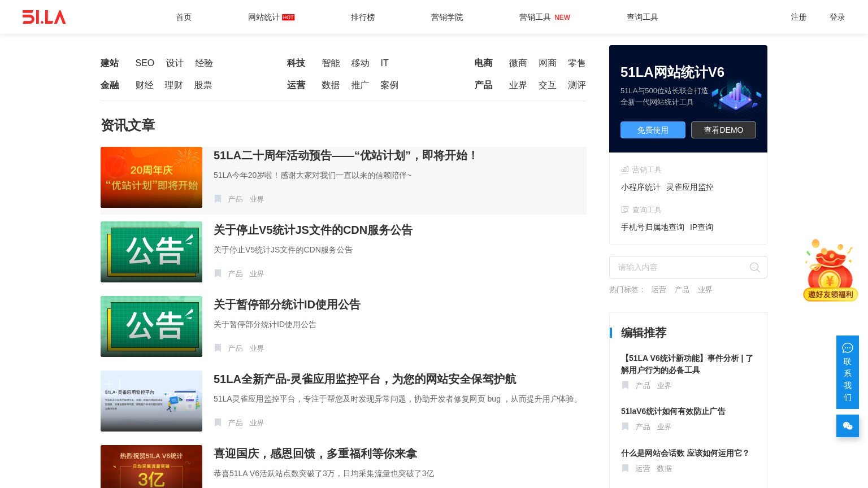The image size is (868, 488).
Task: Click the 注册 link
Action: [799, 17]
